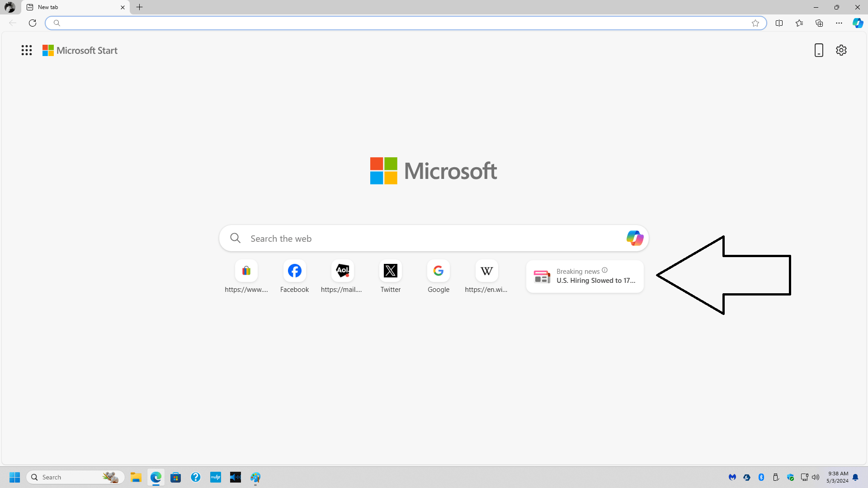Click the Microsoft Start logo link
Viewport: 868px width, 488px height.
(80, 51)
